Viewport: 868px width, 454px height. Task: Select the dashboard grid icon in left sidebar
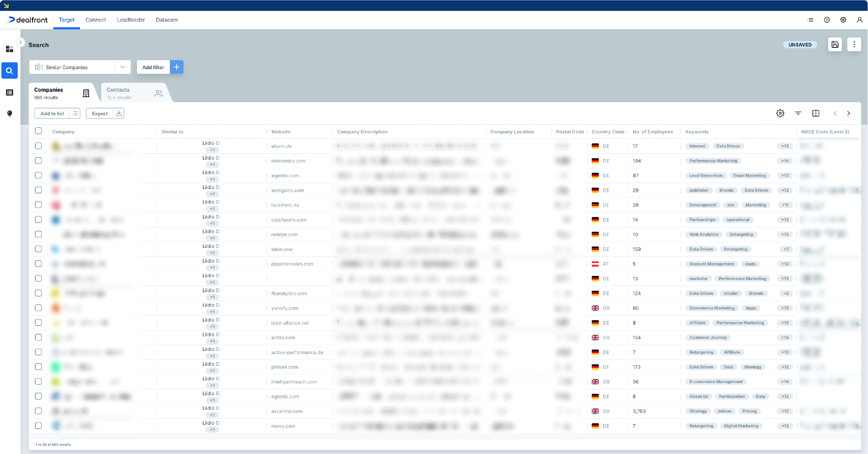pos(9,49)
